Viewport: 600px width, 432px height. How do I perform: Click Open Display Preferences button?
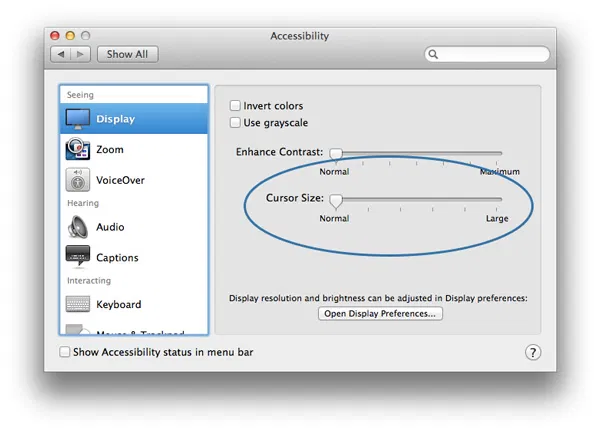380,314
